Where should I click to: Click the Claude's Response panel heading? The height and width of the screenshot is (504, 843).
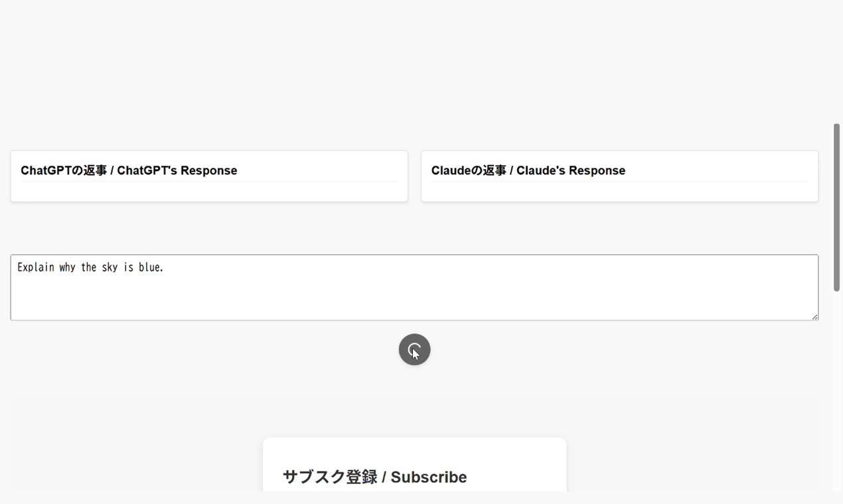point(528,170)
